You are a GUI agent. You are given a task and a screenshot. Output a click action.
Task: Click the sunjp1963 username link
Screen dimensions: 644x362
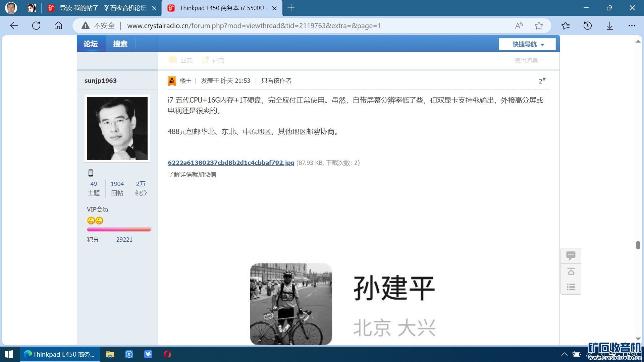point(100,81)
